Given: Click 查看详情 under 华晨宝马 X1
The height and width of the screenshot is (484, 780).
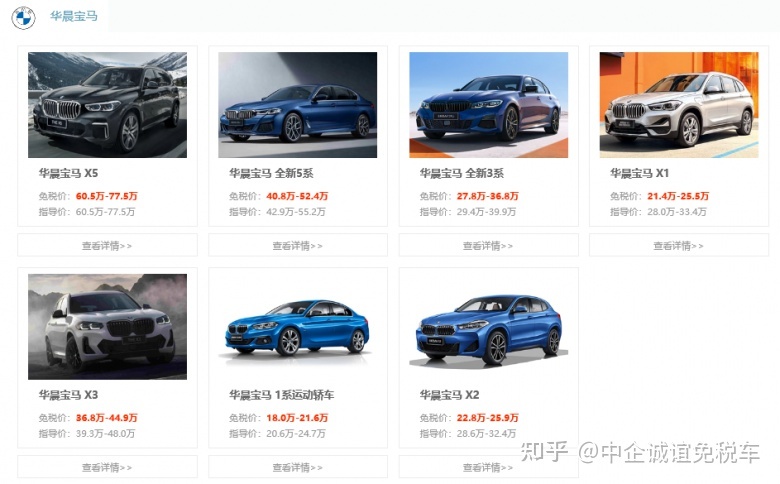Looking at the screenshot, I should point(679,245).
